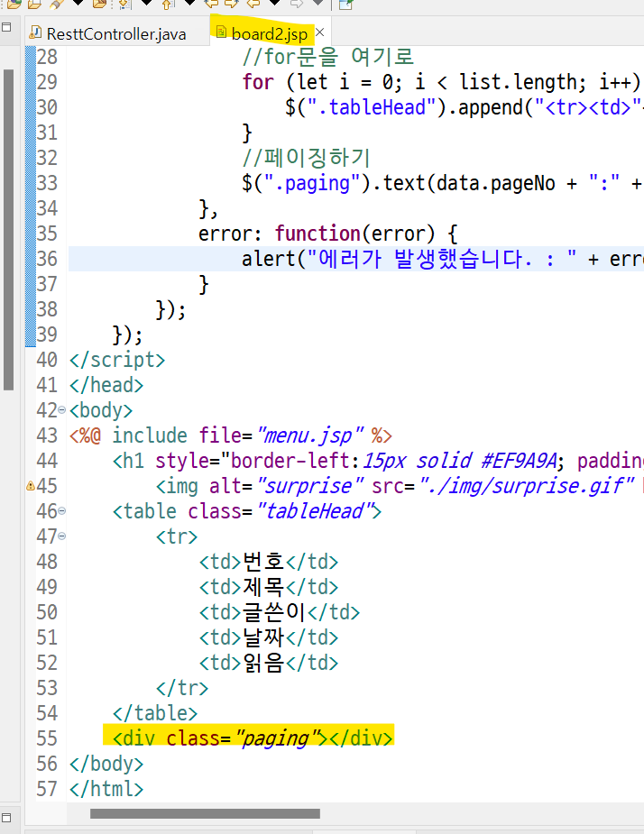This screenshot has height=834, width=644.
Task: Click the Pin Editor toolbar icon
Action: pyautogui.click(x=345, y=5)
